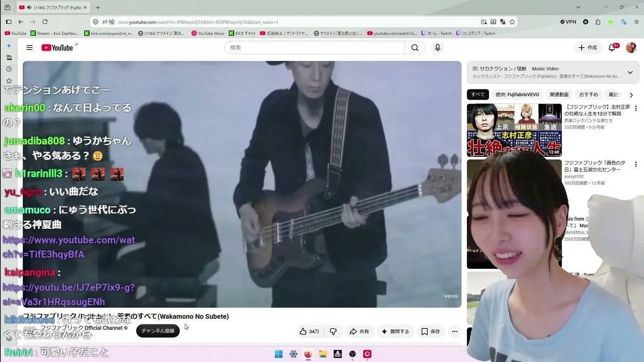The height and width of the screenshot is (362, 644).
Task: Open the KICK チャット bookmark
Action: pos(243,34)
